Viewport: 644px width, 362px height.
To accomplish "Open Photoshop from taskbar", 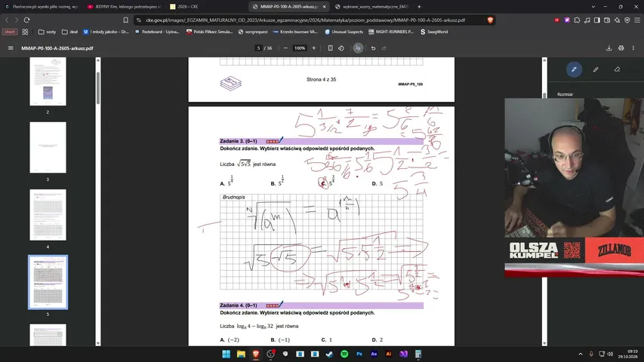I will tap(359, 354).
